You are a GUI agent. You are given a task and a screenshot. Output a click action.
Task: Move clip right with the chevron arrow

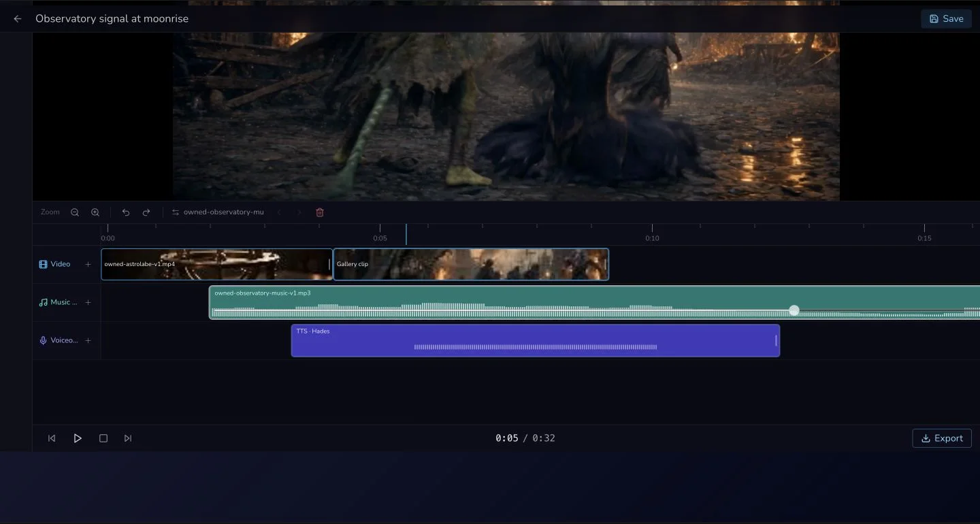tap(299, 212)
